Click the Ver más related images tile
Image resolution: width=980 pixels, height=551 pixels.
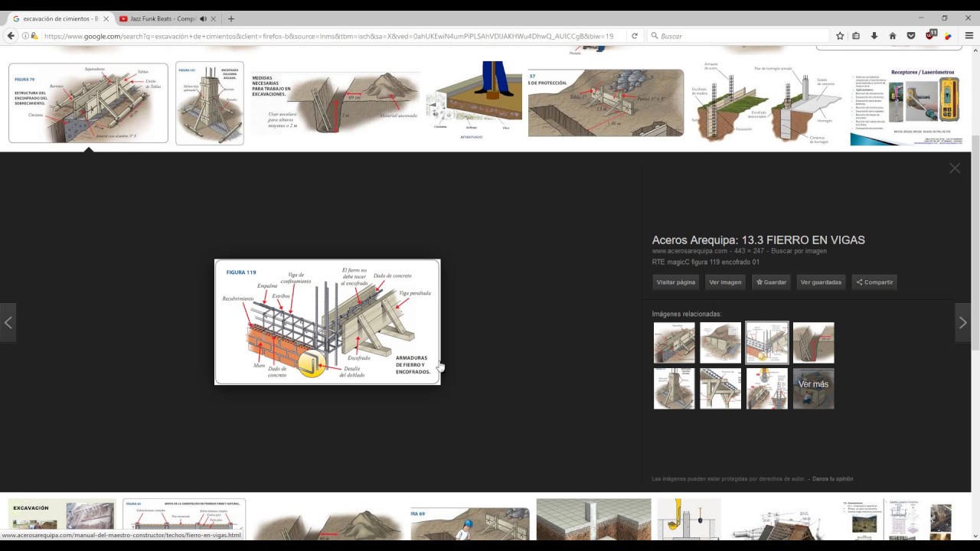814,389
